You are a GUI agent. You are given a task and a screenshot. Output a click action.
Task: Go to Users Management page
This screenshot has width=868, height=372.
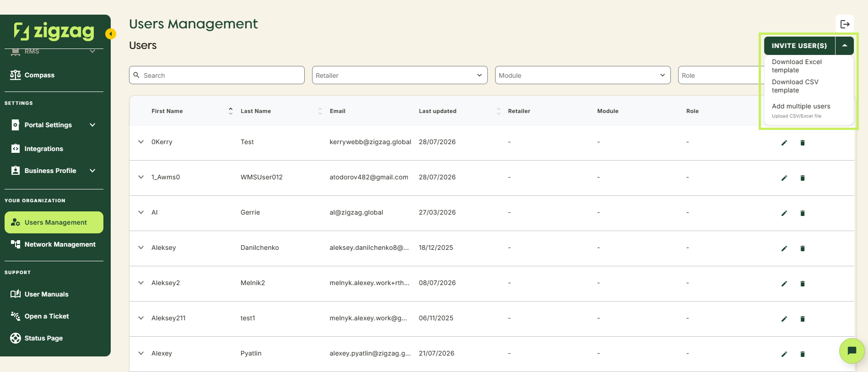point(54,222)
